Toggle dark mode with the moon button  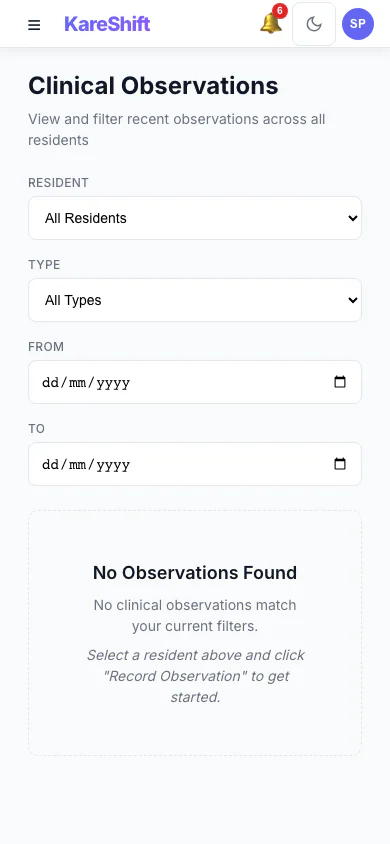click(314, 24)
